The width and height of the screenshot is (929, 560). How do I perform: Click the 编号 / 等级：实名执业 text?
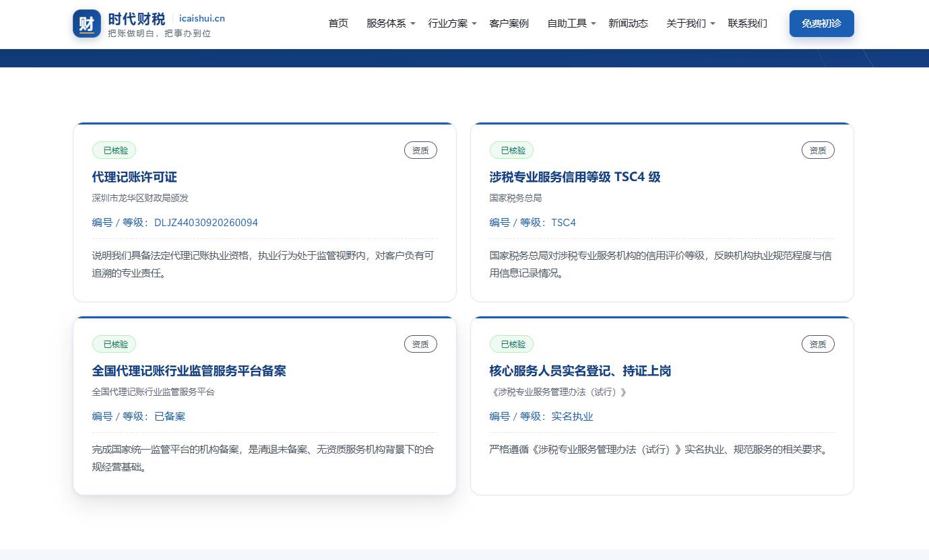point(542,417)
